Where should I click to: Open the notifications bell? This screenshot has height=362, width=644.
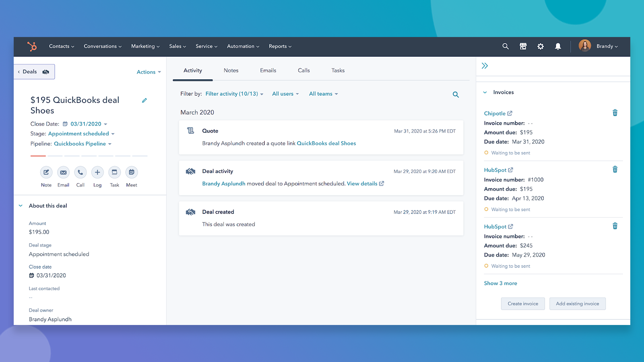click(558, 46)
